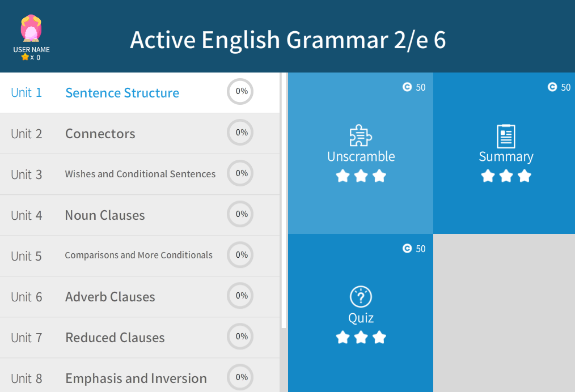
Task: Click the Quiz question mark icon
Action: coord(361,297)
